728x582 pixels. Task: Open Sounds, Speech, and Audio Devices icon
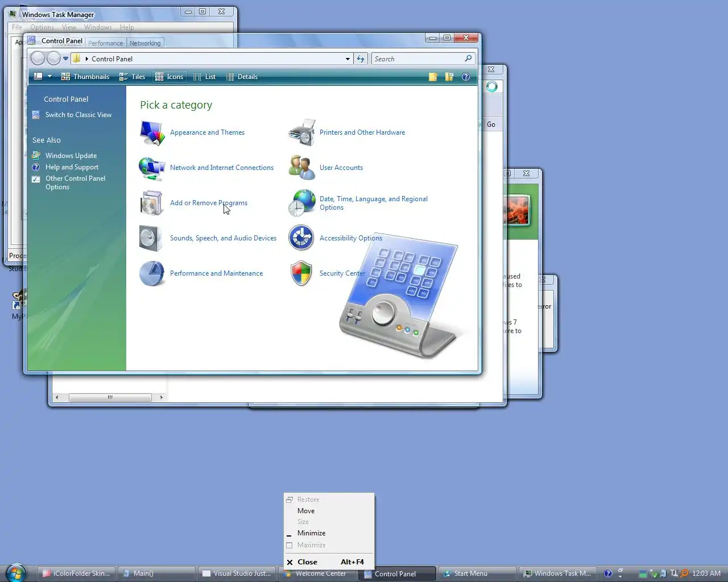point(151,238)
